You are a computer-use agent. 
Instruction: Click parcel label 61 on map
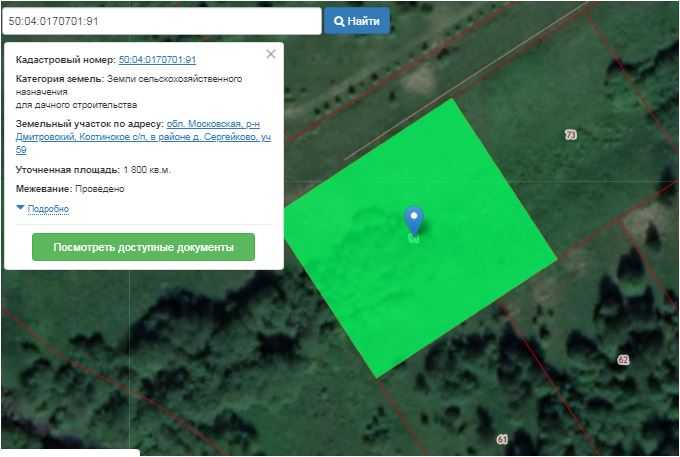pyautogui.click(x=502, y=439)
